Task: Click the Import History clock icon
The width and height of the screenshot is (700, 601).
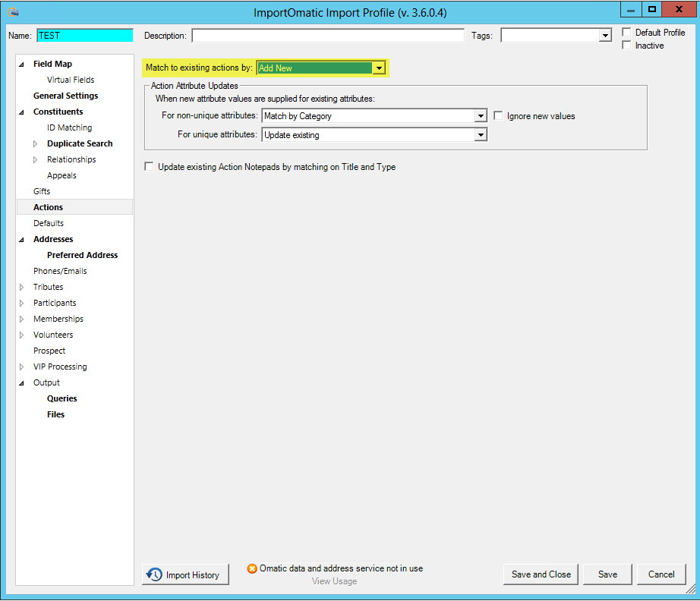Action: click(x=154, y=574)
